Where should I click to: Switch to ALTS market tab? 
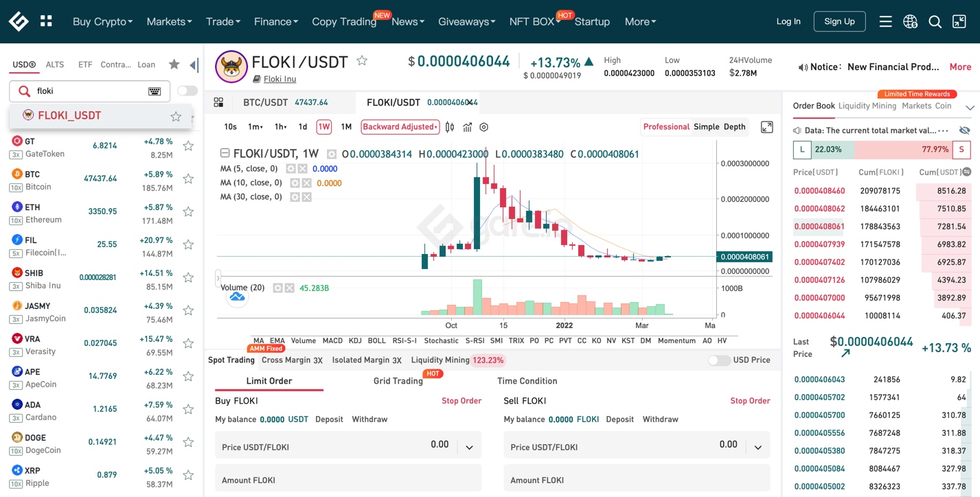pyautogui.click(x=55, y=65)
